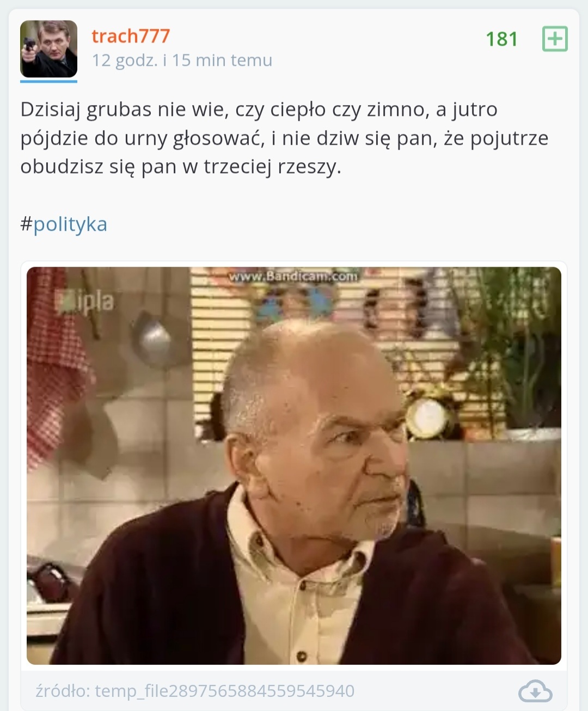Viewport: 588px width, 711px height.
Task: View voters by clicking the 181 count
Action: click(x=501, y=39)
